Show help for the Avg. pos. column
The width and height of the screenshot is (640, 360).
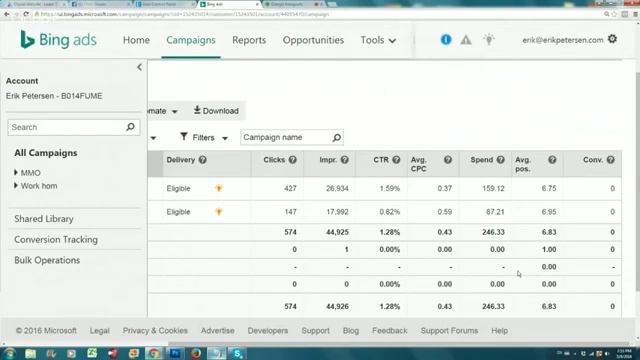point(552,160)
